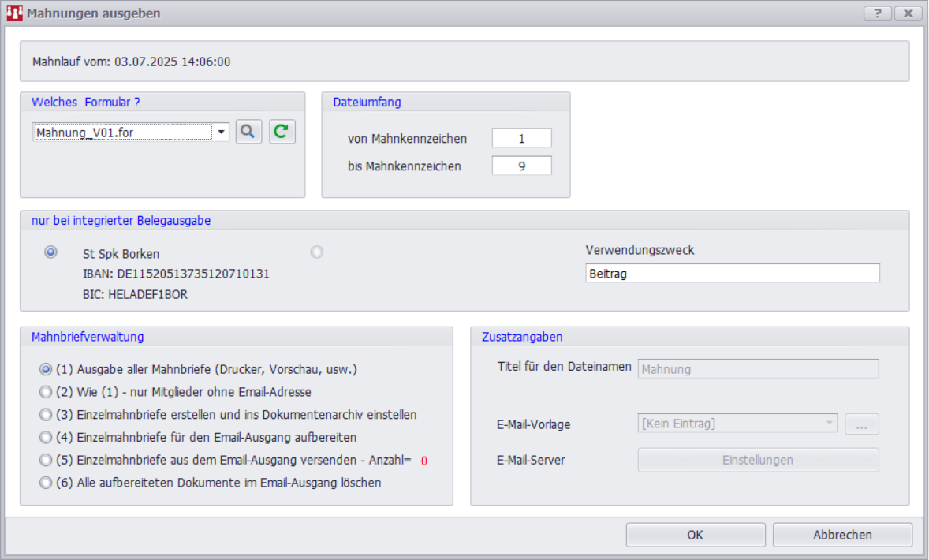This screenshot has height=560, width=929.
Task: Click the help question mark button
Action: point(878,13)
